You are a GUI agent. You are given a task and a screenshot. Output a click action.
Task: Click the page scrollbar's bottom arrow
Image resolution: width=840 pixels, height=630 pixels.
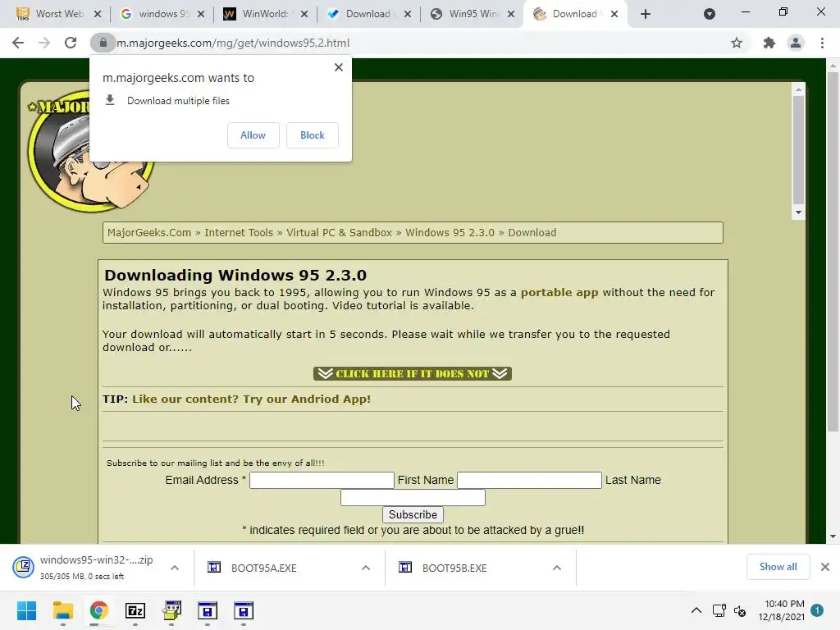(x=833, y=536)
